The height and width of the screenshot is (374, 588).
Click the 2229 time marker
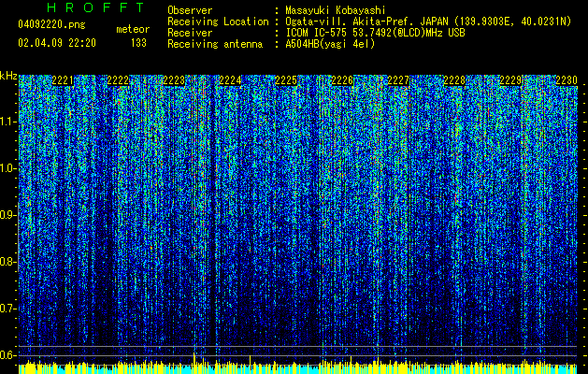[x=510, y=80]
